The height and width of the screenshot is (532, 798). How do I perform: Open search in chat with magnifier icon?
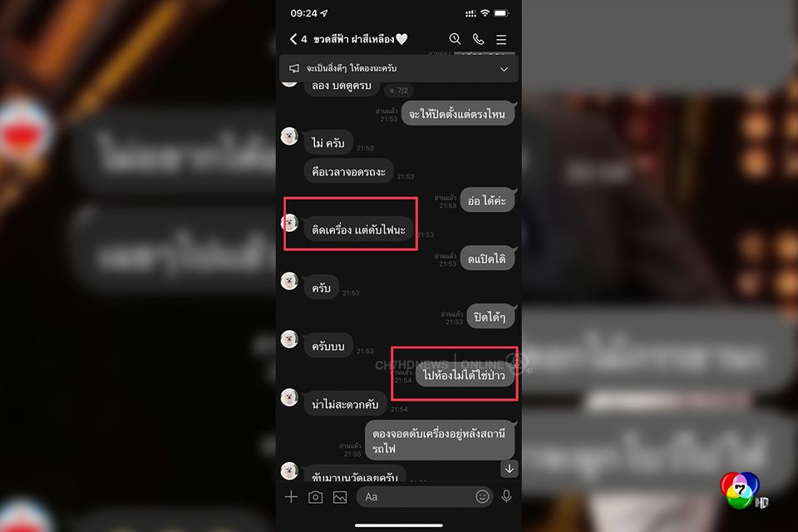pyautogui.click(x=455, y=39)
